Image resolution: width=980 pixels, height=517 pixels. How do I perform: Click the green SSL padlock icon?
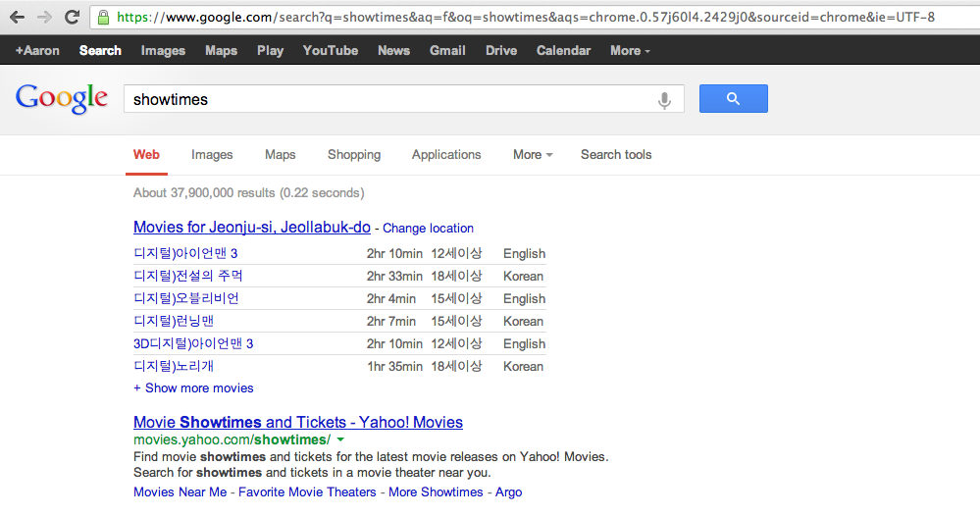click(104, 17)
